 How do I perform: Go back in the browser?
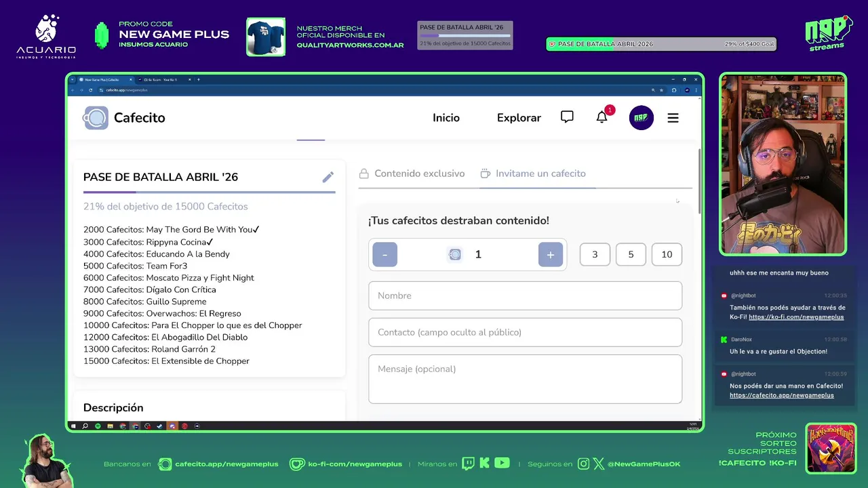[73, 89]
